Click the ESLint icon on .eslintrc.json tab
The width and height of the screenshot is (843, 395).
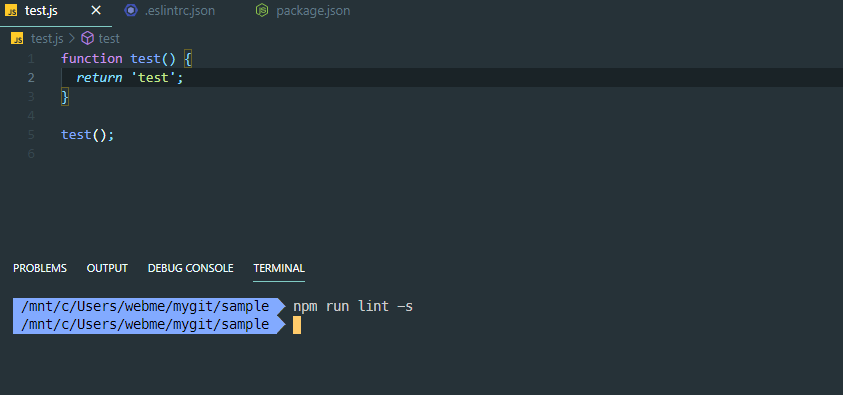(x=131, y=10)
